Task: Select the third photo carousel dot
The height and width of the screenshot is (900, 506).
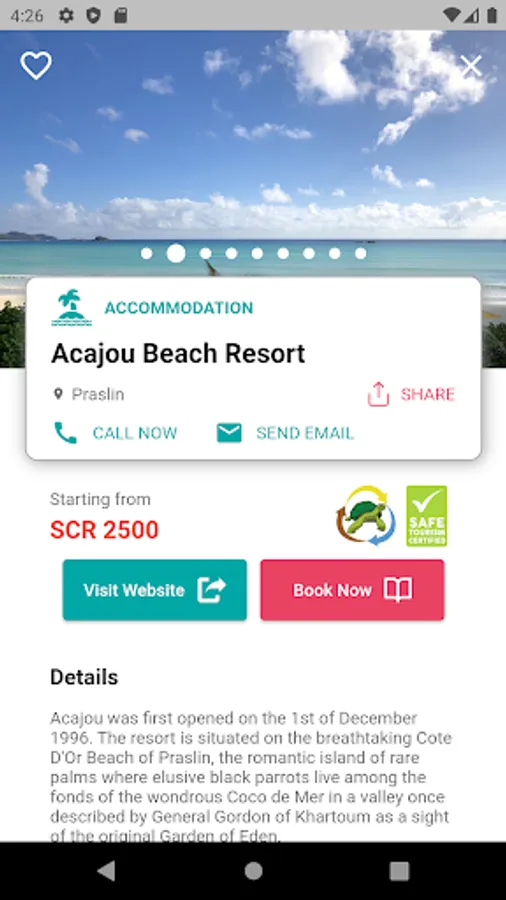Action: (x=205, y=253)
